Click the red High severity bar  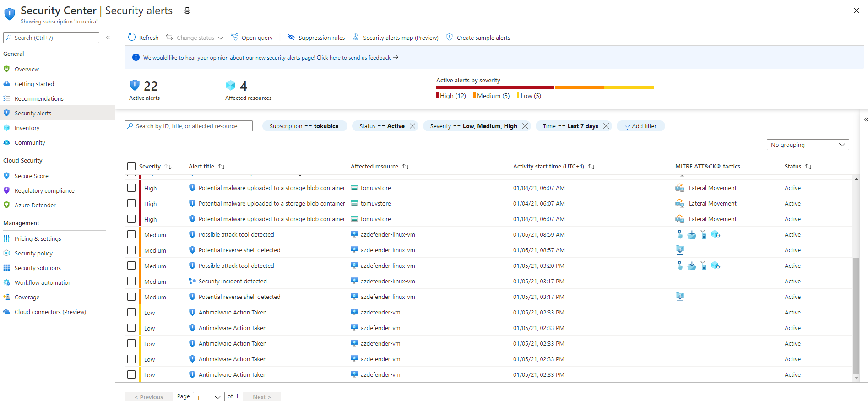tap(495, 87)
